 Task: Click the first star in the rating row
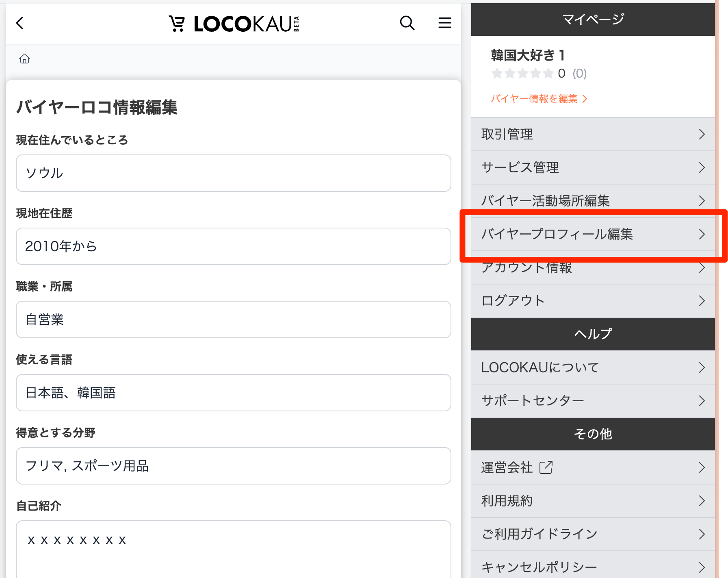[x=497, y=74]
